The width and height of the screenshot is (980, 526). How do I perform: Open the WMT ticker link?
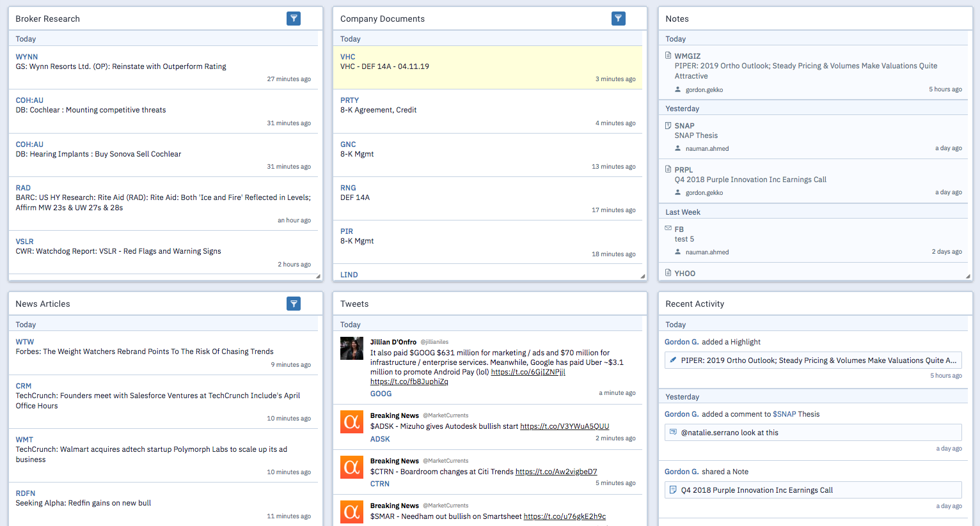[x=24, y=440]
